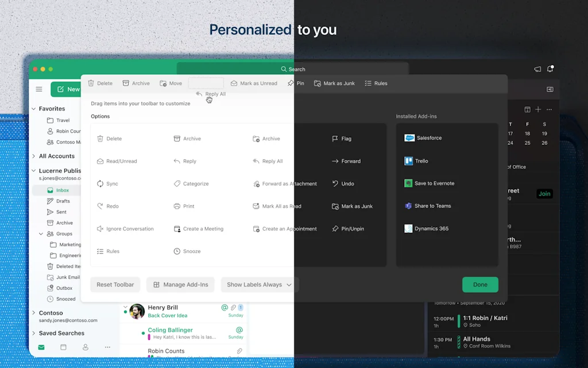Screen dimensions: 588x368
Task: Click the Reset Toolbar button
Action: click(115, 285)
